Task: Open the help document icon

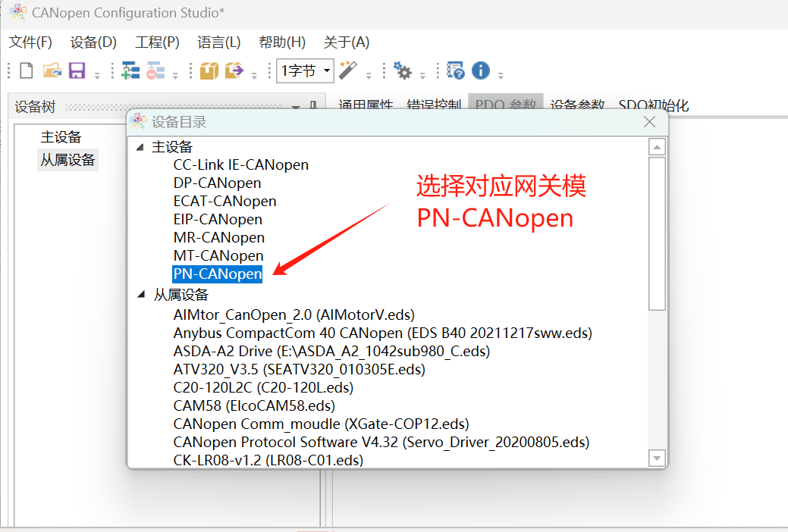Action: click(x=456, y=70)
